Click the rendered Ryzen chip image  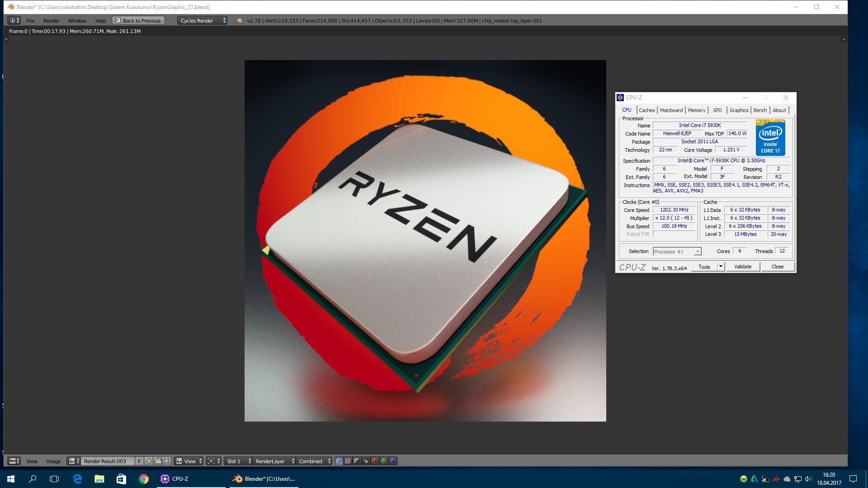pos(425,241)
